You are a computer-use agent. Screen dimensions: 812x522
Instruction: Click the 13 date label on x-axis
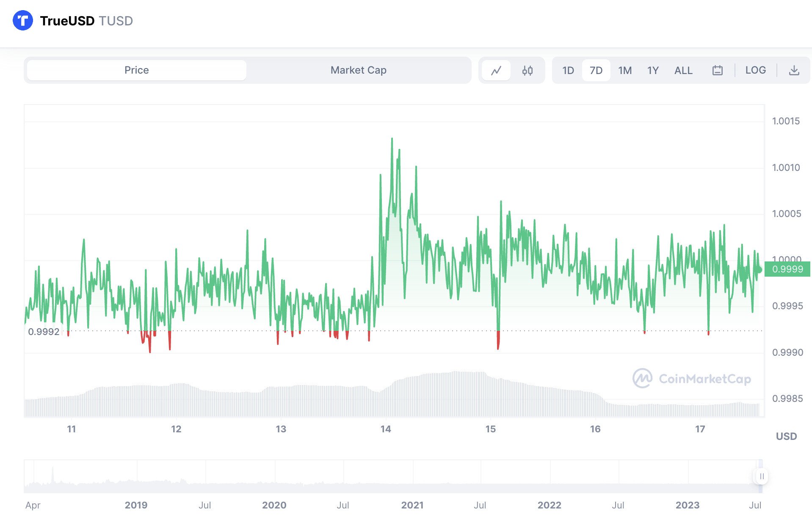(x=281, y=429)
